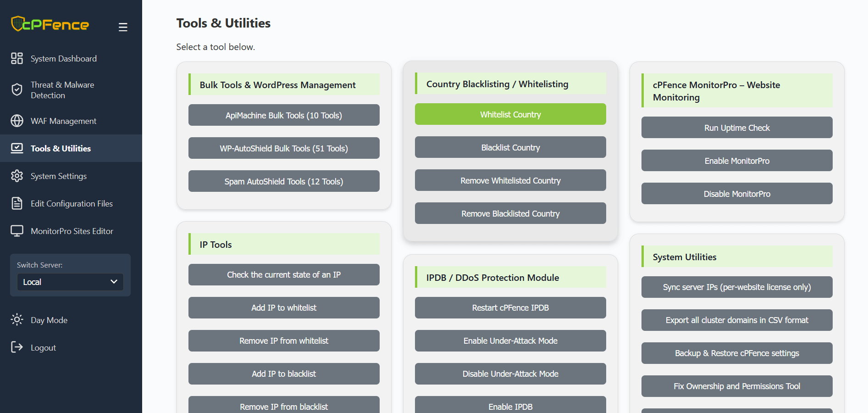Screen dimensions: 868x413
Task: Click the Day Mode sun icon
Action: click(x=17, y=319)
